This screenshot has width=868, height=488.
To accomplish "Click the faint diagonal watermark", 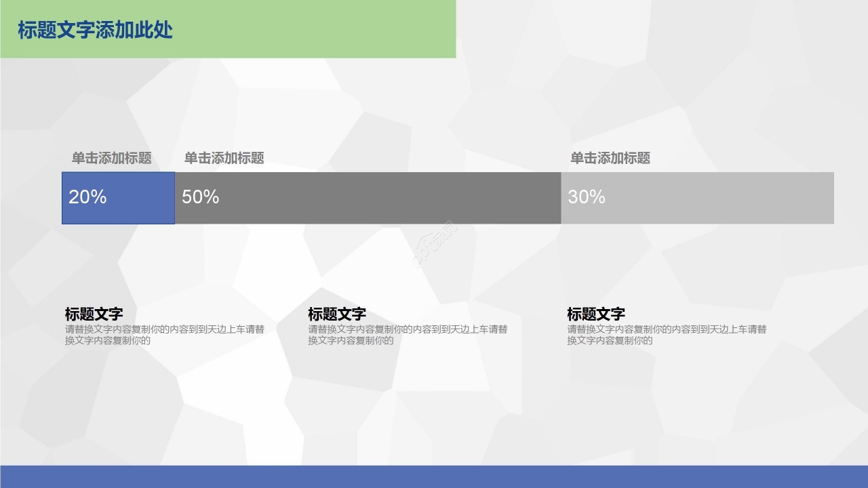I will (431, 245).
